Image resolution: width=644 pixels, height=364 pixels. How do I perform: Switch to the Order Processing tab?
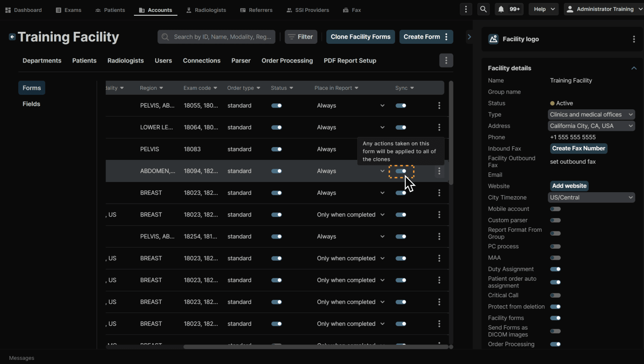pos(287,61)
